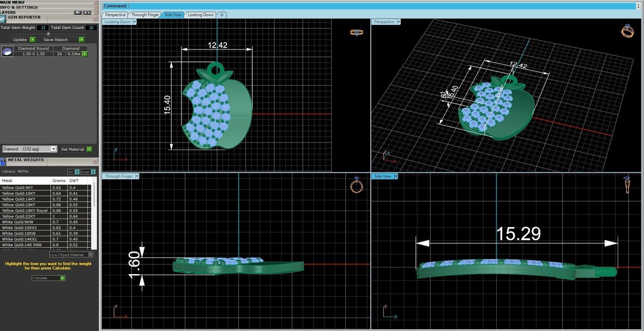644x331 pixels.
Task: Open the Perspective viewport menu arrow
Action: [x=399, y=22]
